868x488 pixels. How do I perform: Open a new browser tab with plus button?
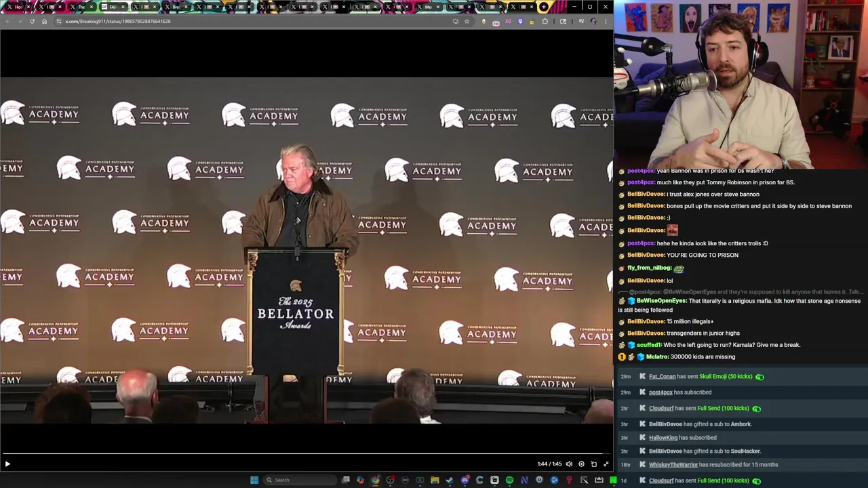[x=544, y=7]
